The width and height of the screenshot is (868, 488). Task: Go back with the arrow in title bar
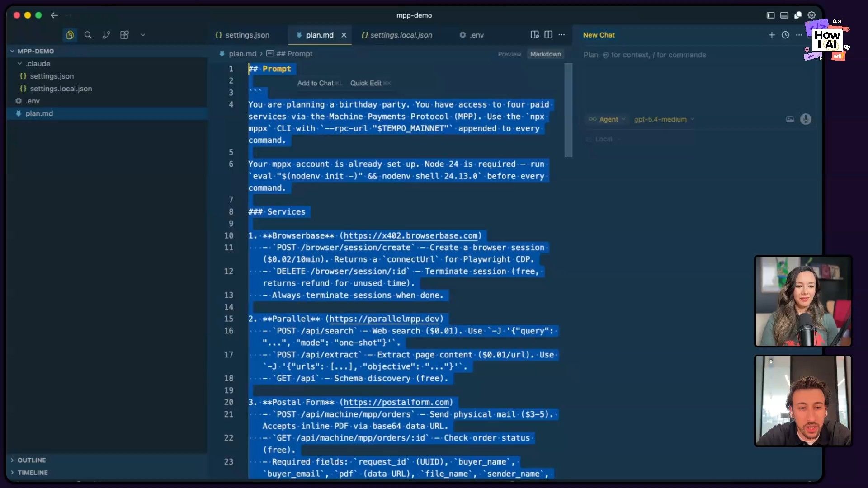click(x=54, y=15)
